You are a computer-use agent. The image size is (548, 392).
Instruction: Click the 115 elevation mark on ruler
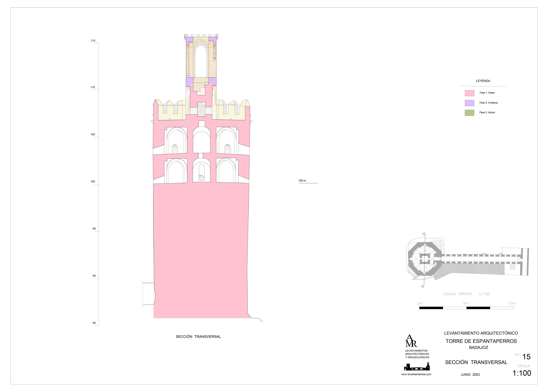tap(93, 41)
